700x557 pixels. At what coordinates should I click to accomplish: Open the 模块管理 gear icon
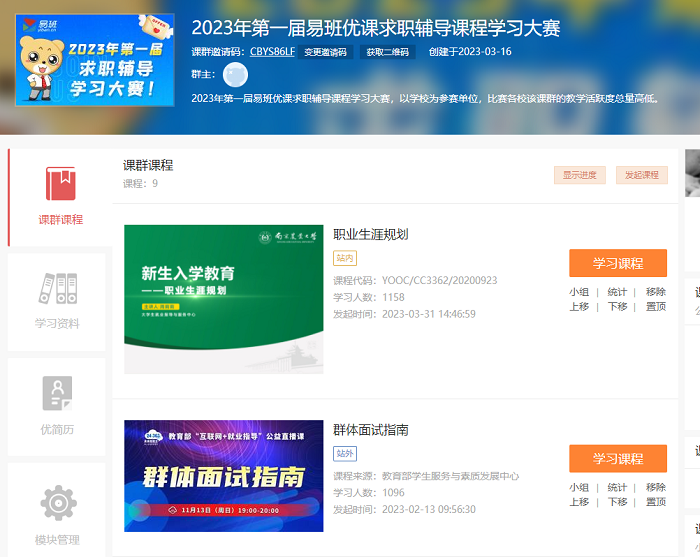58,503
